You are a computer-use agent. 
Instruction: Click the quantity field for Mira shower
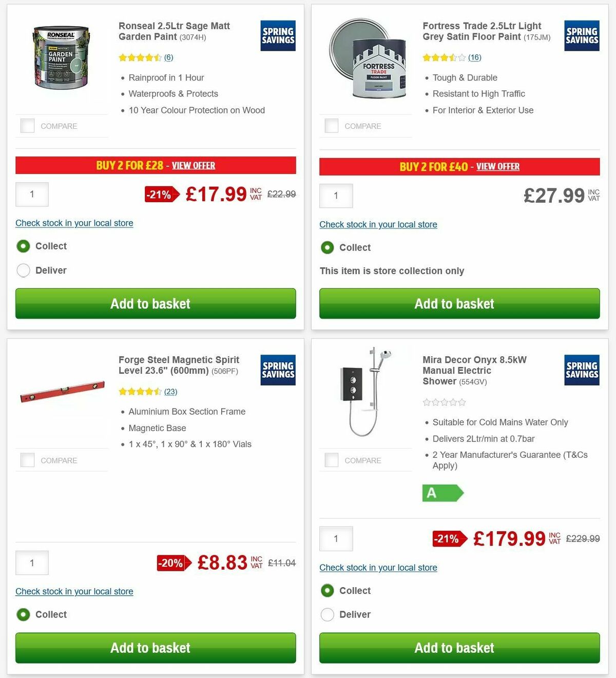click(336, 538)
